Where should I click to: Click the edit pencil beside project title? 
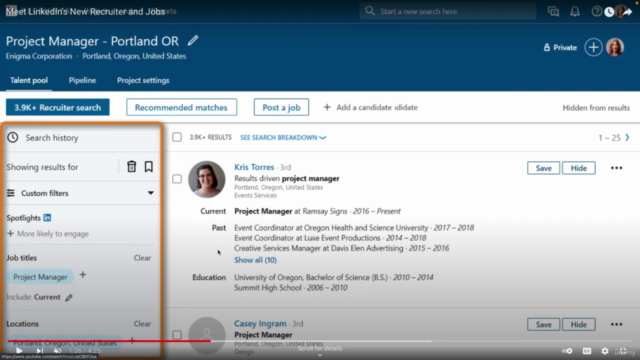click(x=193, y=40)
